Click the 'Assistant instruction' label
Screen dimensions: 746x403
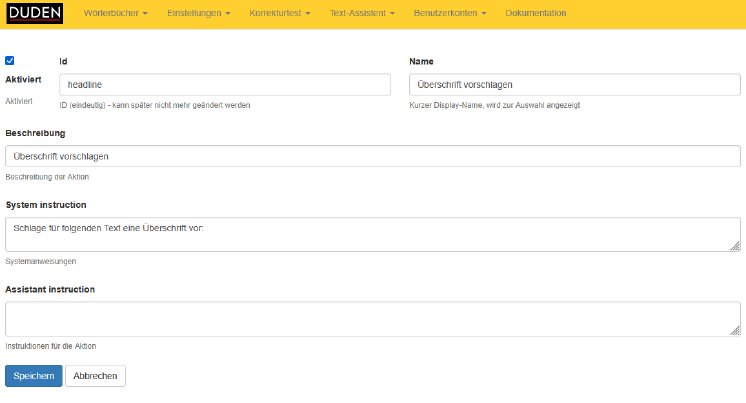coord(50,289)
